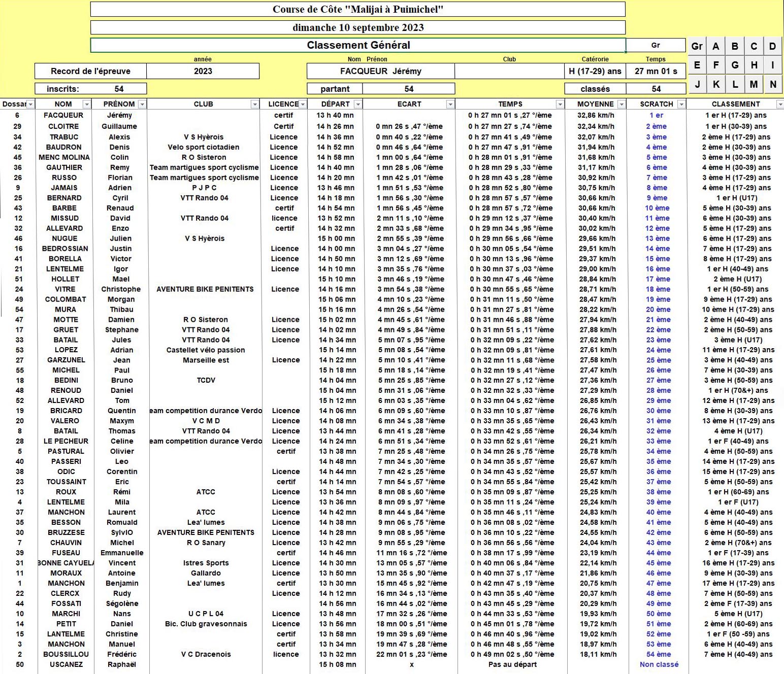This screenshot has width=784, height=674.
Task: Click the category K button
Action: coord(715,84)
